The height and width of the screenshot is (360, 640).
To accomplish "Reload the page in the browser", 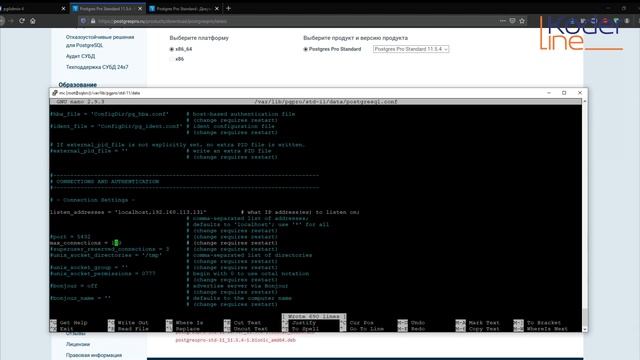I will [22, 21].
